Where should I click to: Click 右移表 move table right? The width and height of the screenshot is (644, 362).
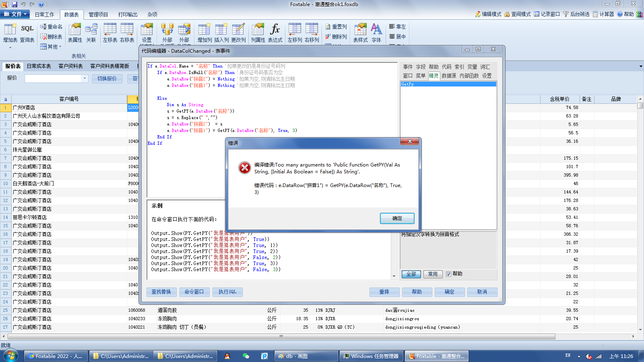point(127,33)
